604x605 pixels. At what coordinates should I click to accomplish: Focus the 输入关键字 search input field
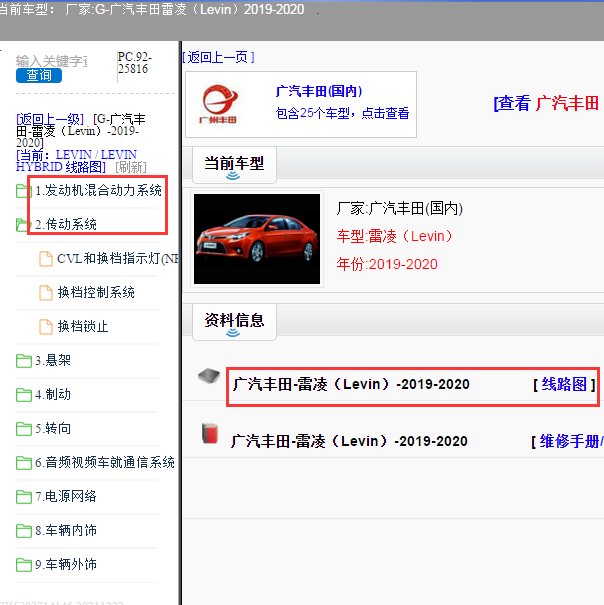pos(52,61)
